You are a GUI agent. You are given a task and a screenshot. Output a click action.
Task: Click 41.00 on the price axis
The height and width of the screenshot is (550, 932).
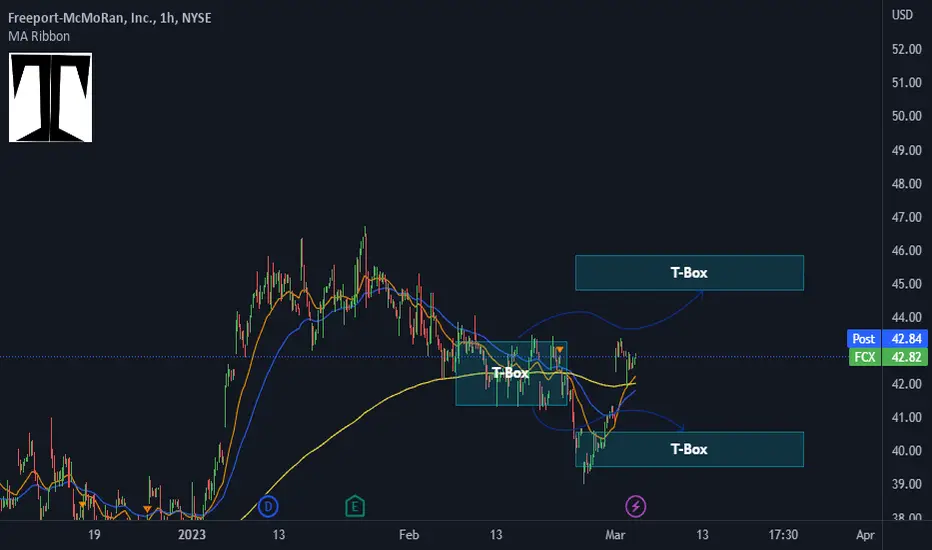[906, 417]
